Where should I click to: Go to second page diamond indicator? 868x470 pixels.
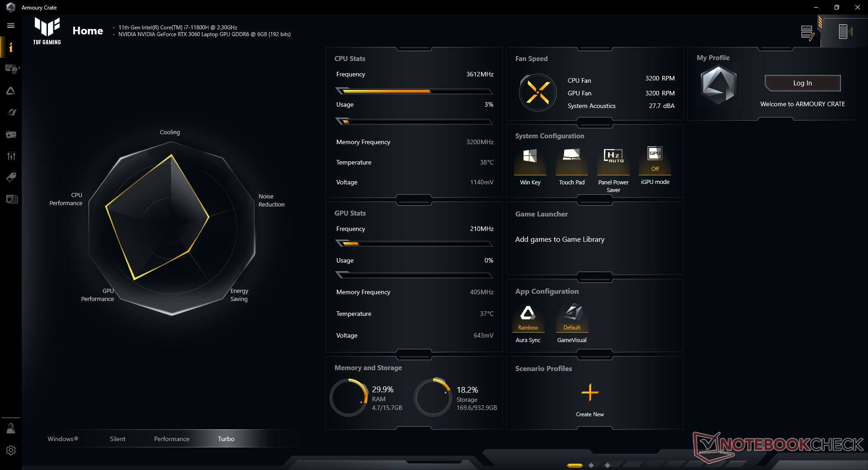pyautogui.click(x=591, y=465)
